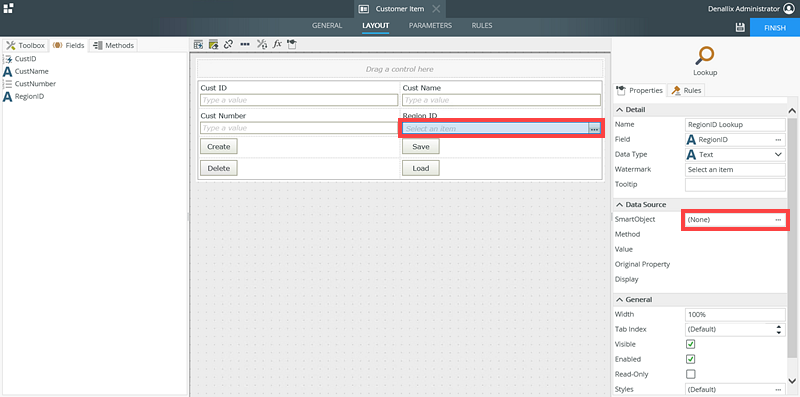Open the Methods tab in left panel
The width and height of the screenshot is (800, 397).
113,45
